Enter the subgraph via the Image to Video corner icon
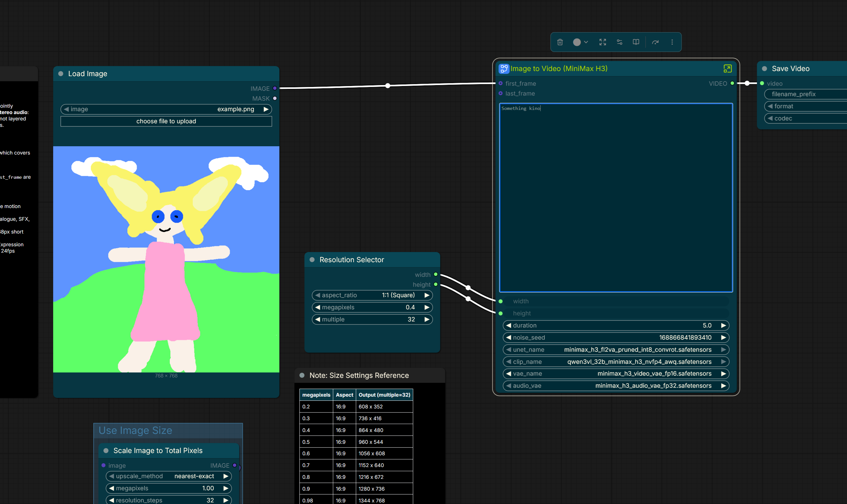This screenshot has height=504, width=847. point(727,68)
